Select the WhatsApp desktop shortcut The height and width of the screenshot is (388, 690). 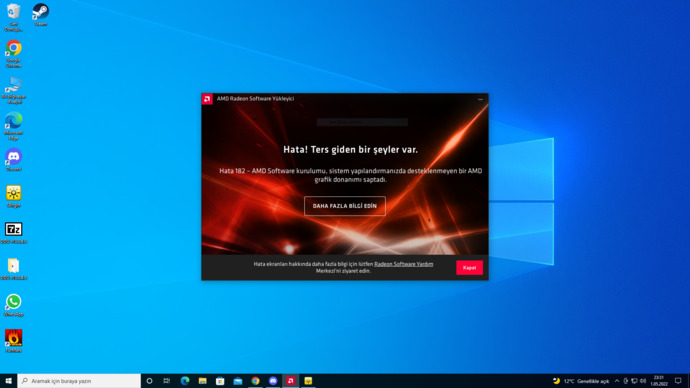pyautogui.click(x=14, y=305)
